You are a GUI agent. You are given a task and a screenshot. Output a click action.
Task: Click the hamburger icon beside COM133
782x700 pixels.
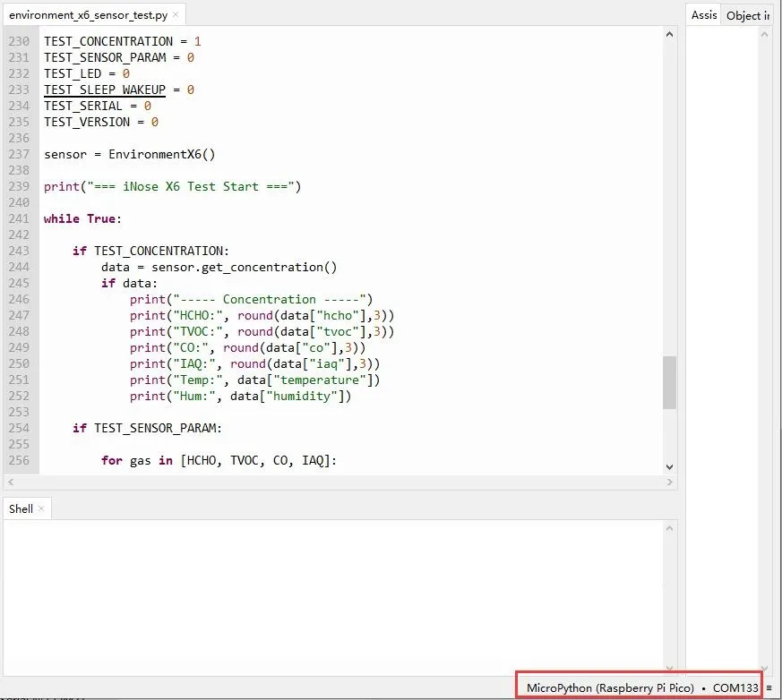point(769,688)
